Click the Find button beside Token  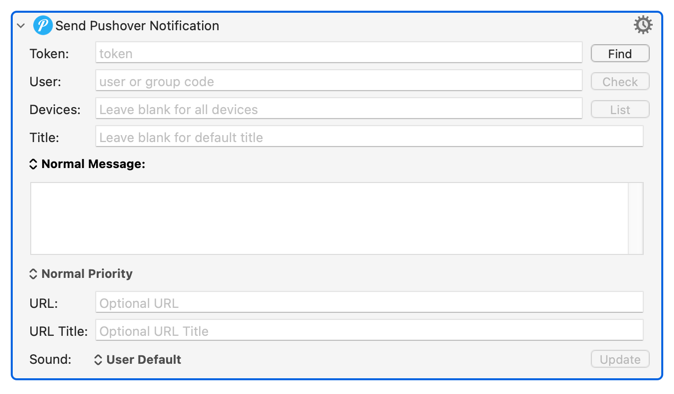point(620,54)
